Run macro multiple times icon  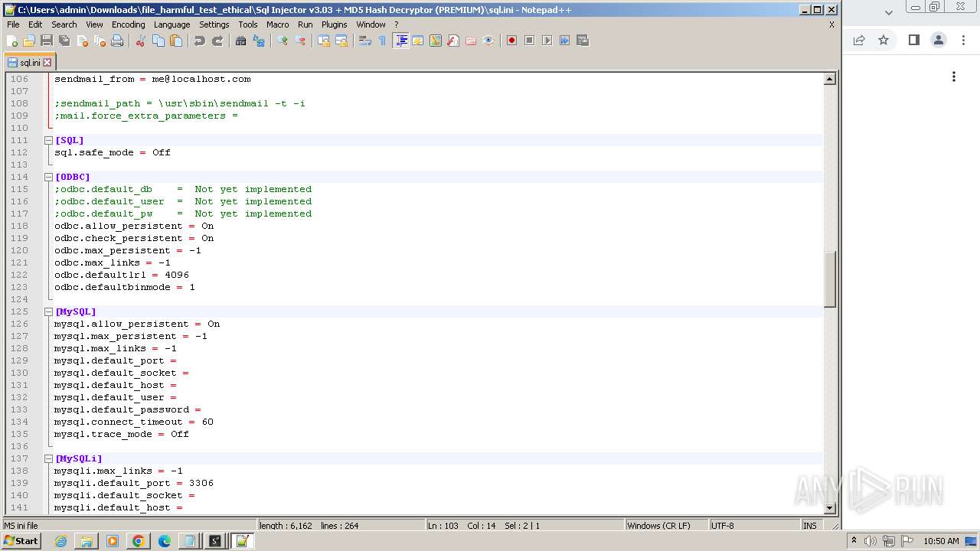pos(565,41)
